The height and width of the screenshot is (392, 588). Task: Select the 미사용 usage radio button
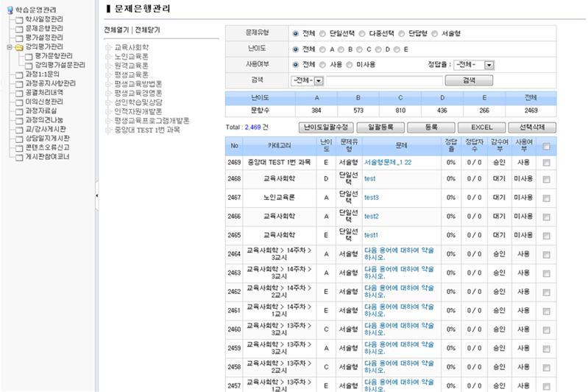click(x=350, y=65)
